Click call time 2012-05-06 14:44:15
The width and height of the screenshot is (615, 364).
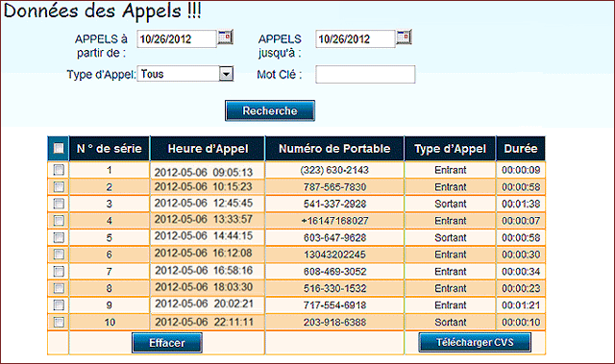point(204,235)
